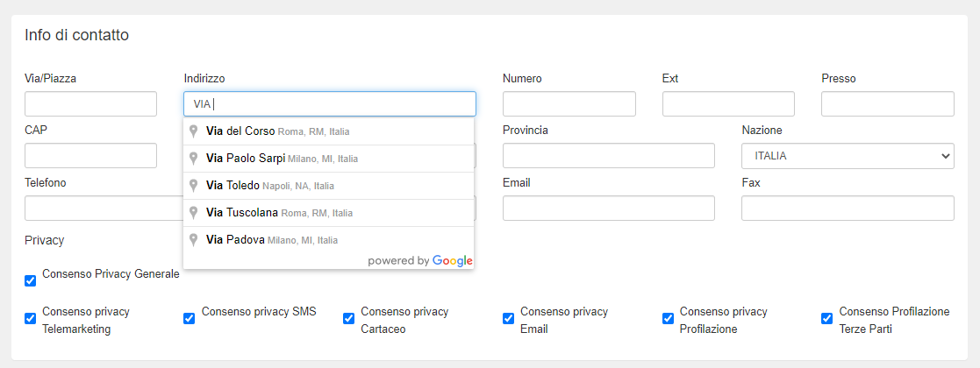Click map pin icon beside Via Toledo
The image size is (980, 368).
tap(194, 186)
